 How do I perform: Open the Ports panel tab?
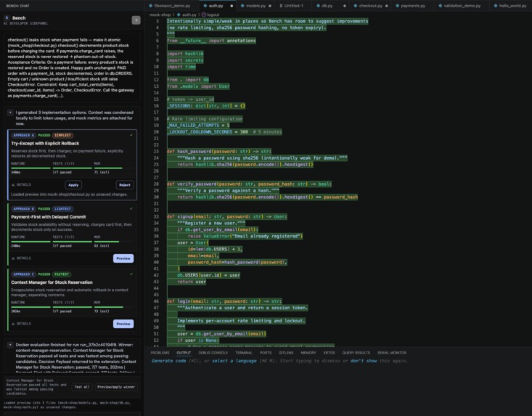[x=266, y=353]
